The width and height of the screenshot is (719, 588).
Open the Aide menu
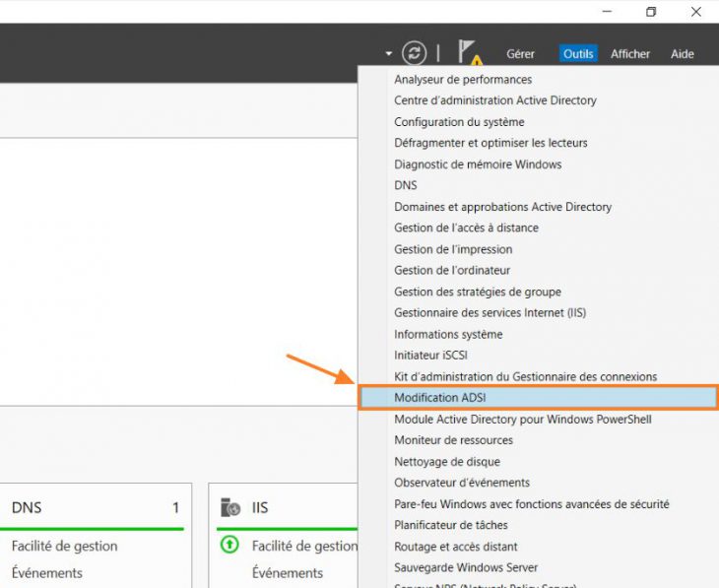point(683,54)
